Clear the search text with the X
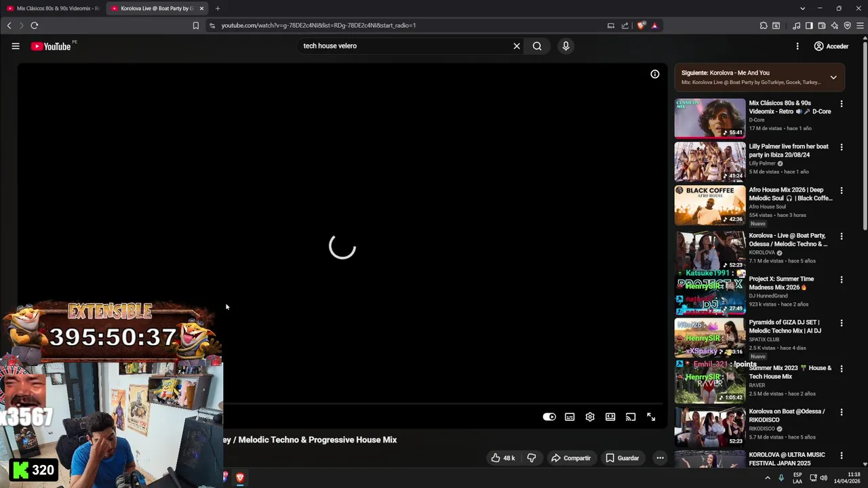 point(517,46)
